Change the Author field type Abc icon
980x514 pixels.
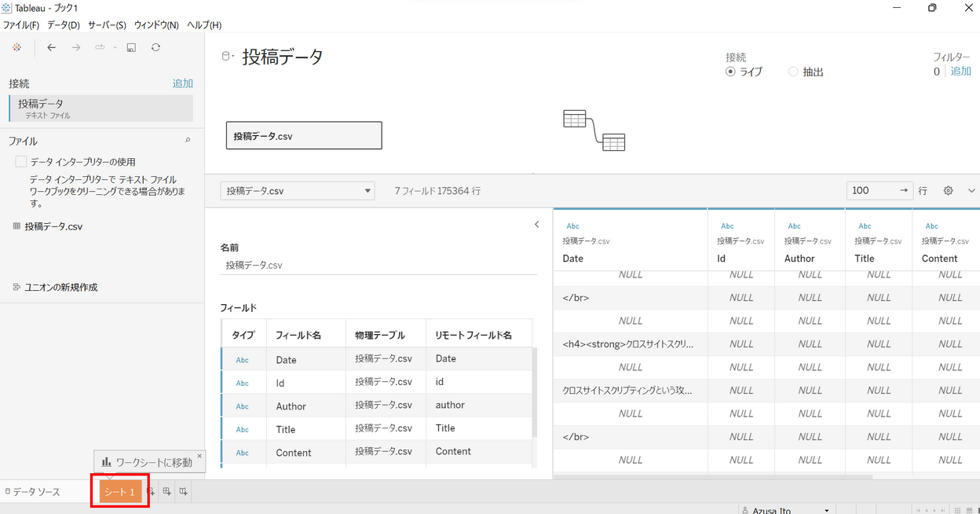[243, 406]
